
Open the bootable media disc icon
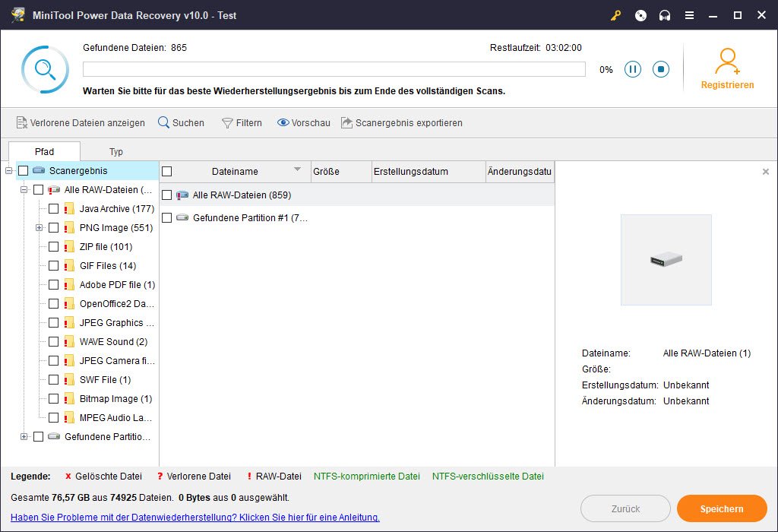tap(640, 15)
